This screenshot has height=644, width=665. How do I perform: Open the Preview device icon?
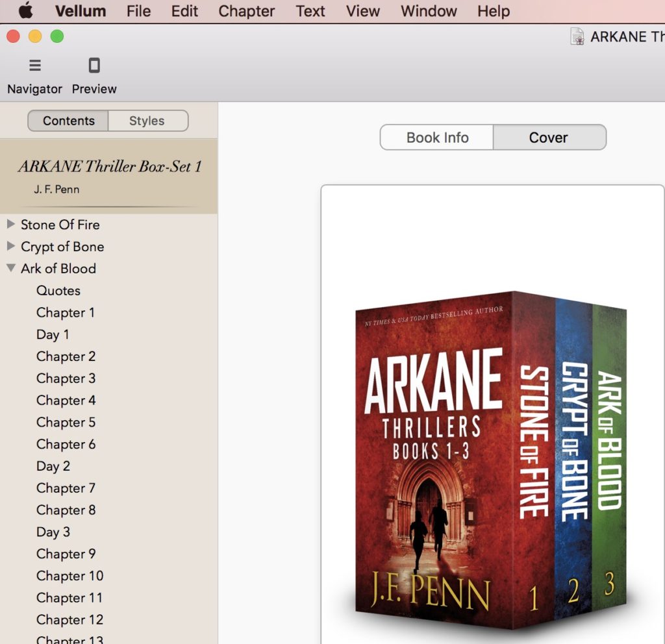(x=94, y=66)
